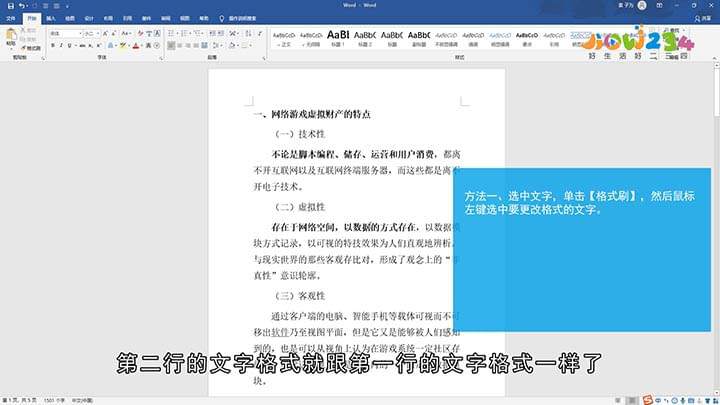Switch to View (视图) tab

pos(185,18)
